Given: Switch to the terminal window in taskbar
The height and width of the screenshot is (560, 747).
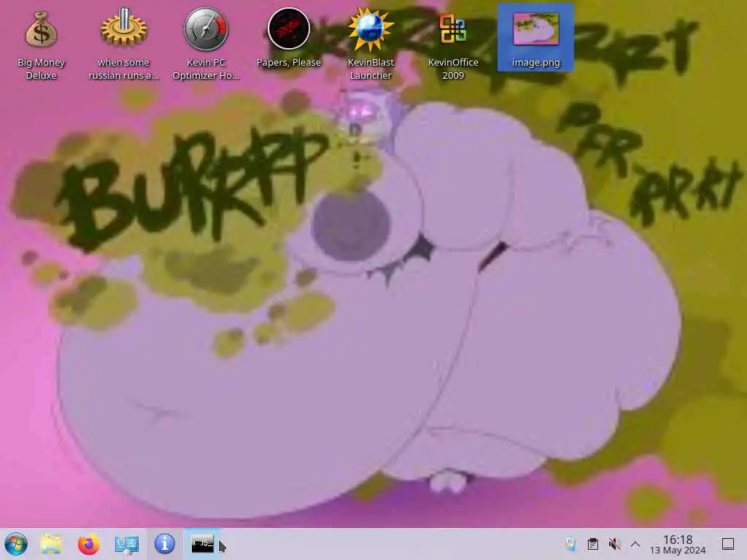Looking at the screenshot, I should (202, 543).
